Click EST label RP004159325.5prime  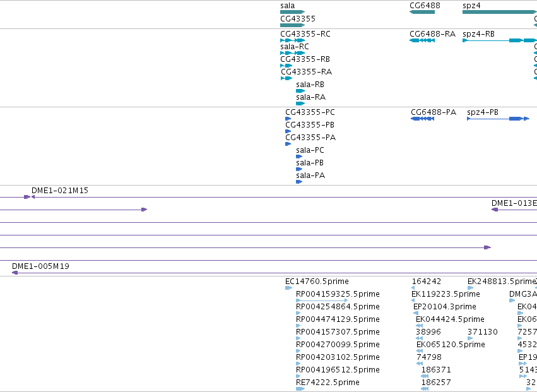point(338,294)
